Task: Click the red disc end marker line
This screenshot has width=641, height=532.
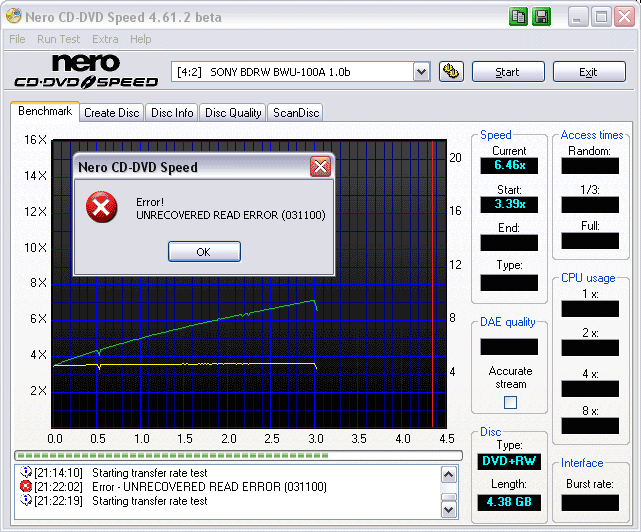Action: click(x=433, y=284)
